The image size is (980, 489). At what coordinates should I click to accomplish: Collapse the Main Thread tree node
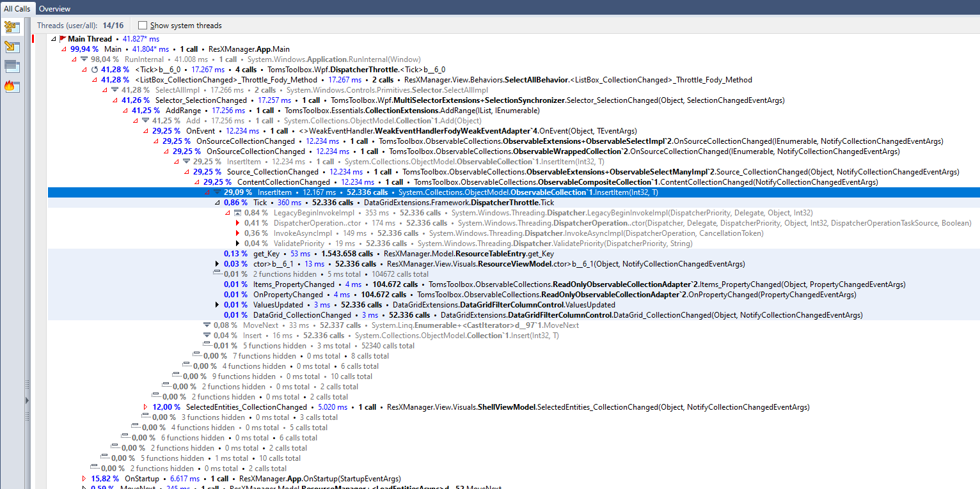tap(52, 38)
